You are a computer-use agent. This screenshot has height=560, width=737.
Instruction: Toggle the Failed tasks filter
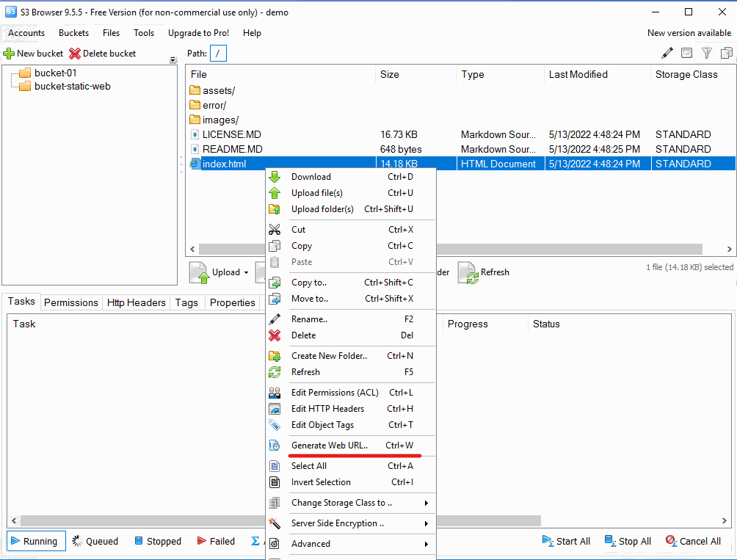click(x=216, y=541)
